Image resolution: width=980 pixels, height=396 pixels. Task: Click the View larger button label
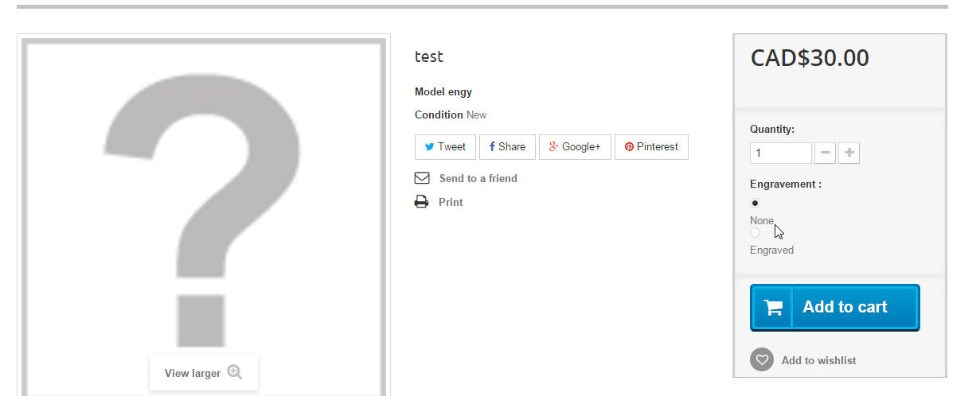pos(192,373)
